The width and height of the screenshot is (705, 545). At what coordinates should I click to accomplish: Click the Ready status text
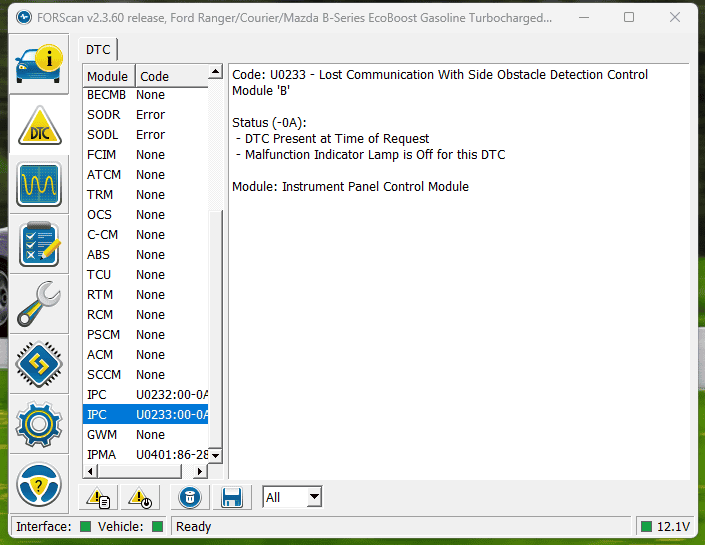click(193, 527)
